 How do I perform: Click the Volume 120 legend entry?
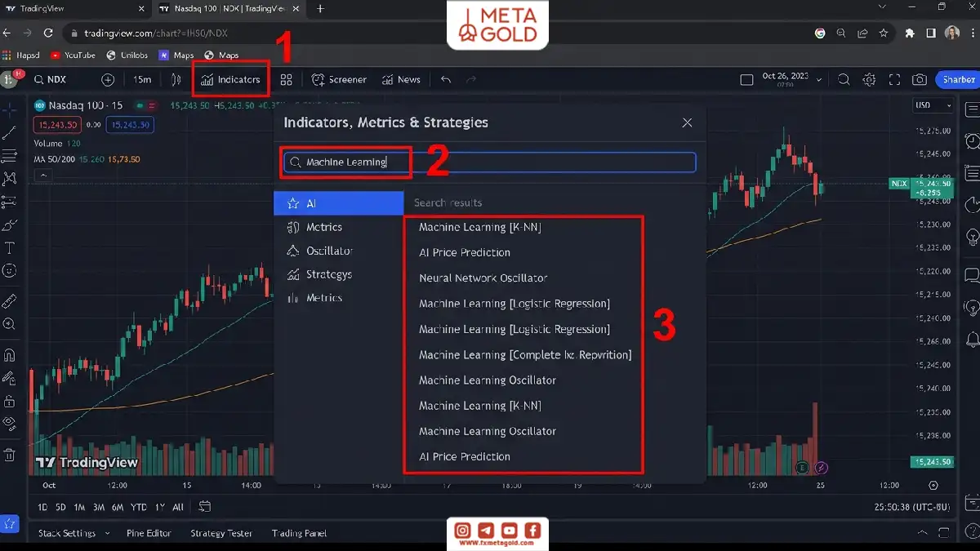(x=57, y=144)
